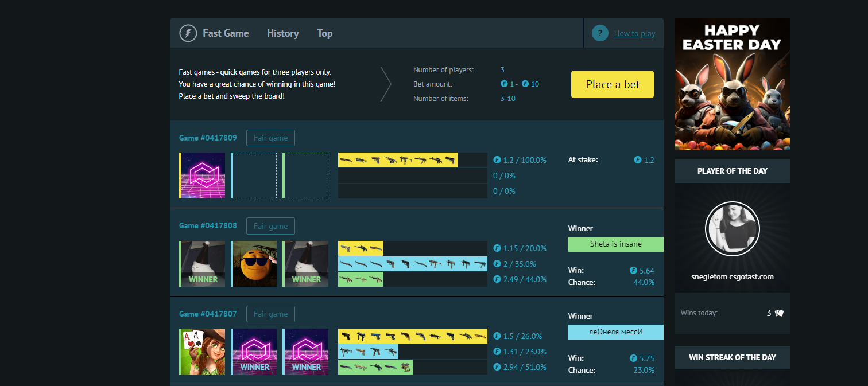Click winner name Sheta is insane

coord(615,244)
